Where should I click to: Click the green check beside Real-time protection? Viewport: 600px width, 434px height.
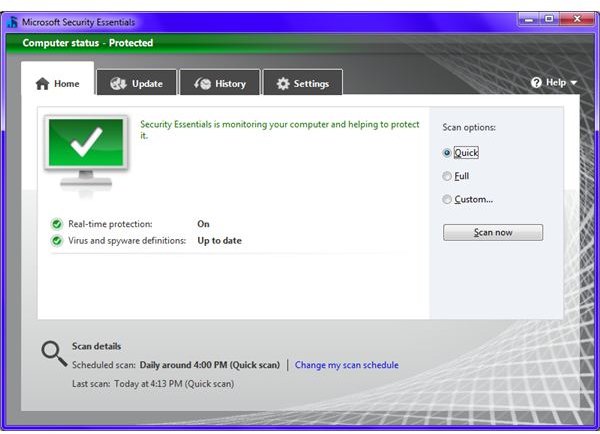point(57,224)
